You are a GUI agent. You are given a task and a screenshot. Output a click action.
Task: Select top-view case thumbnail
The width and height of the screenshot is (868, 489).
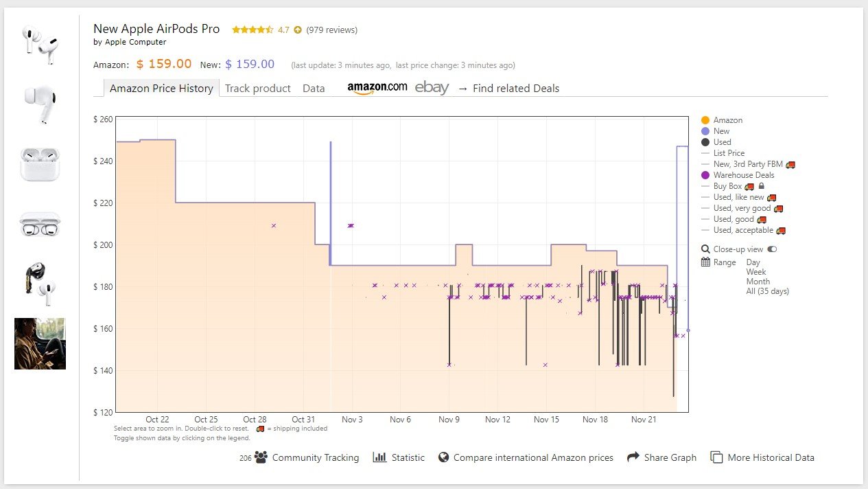pos(40,224)
